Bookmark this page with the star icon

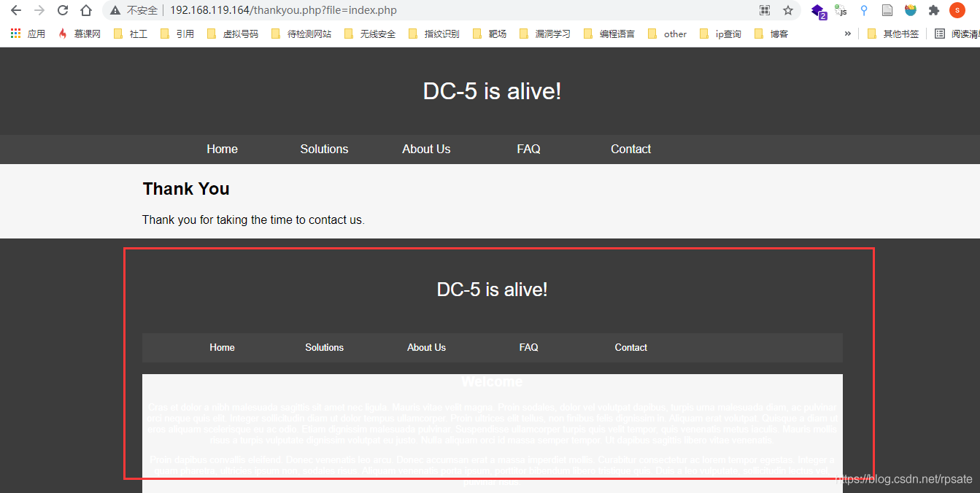788,10
